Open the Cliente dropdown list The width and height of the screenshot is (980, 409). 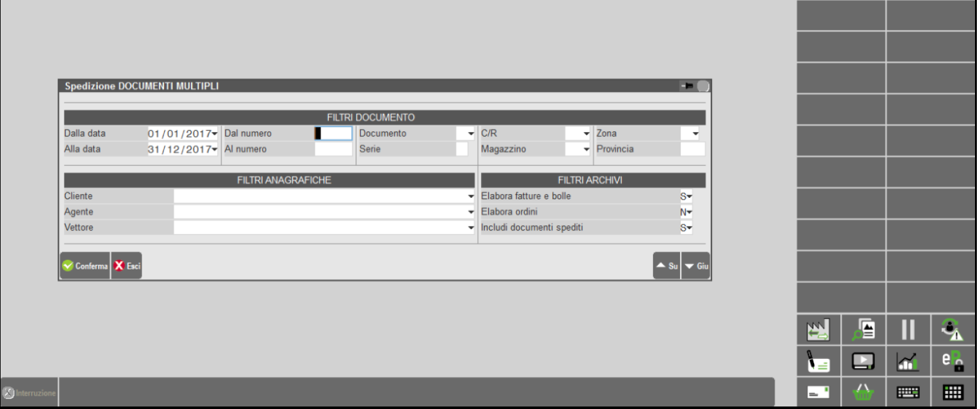(471, 197)
